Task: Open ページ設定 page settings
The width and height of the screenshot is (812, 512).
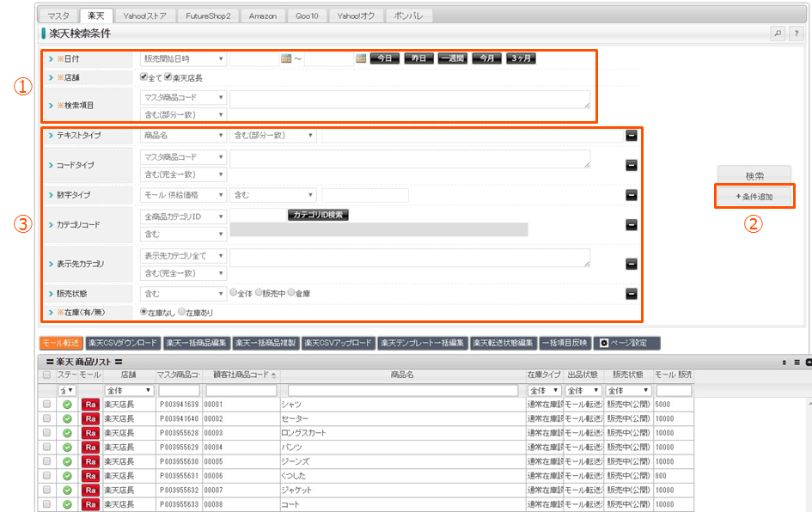Action: point(627,343)
